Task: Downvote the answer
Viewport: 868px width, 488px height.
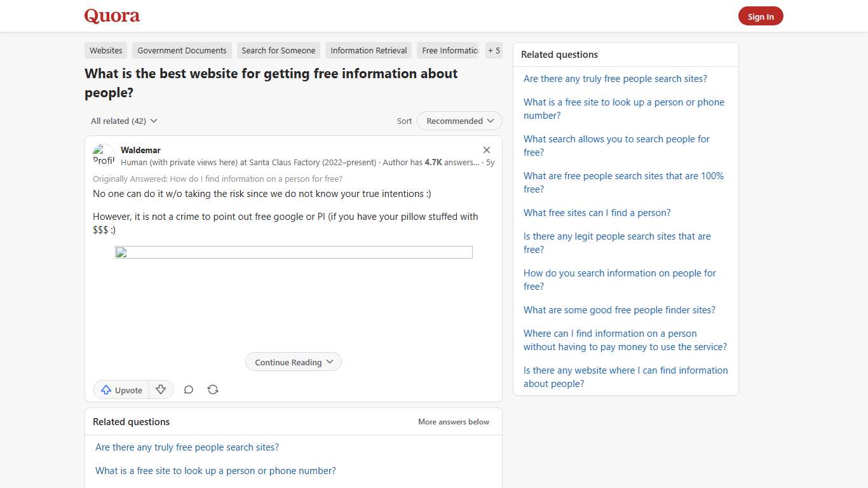Action: point(161,390)
